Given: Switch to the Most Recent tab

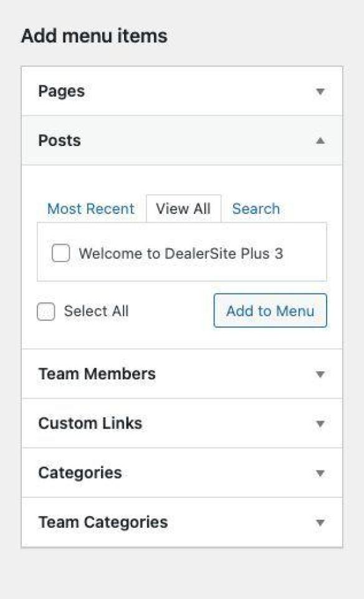Looking at the screenshot, I should [91, 208].
